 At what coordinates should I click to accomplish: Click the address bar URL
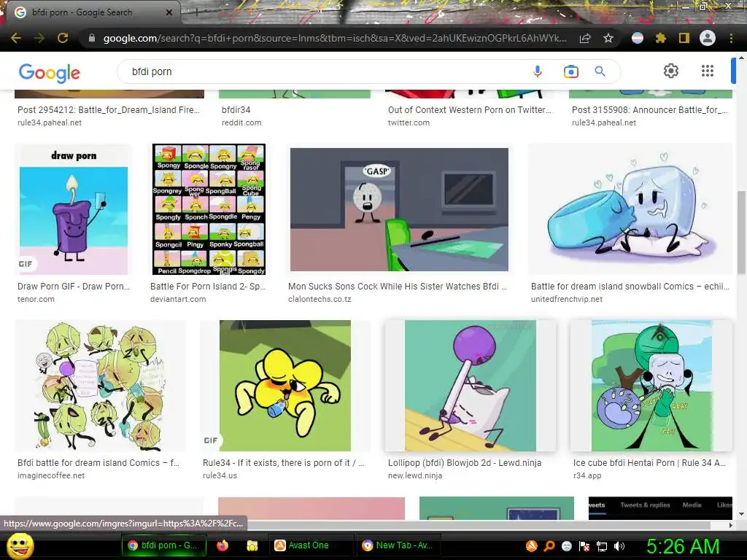334,38
